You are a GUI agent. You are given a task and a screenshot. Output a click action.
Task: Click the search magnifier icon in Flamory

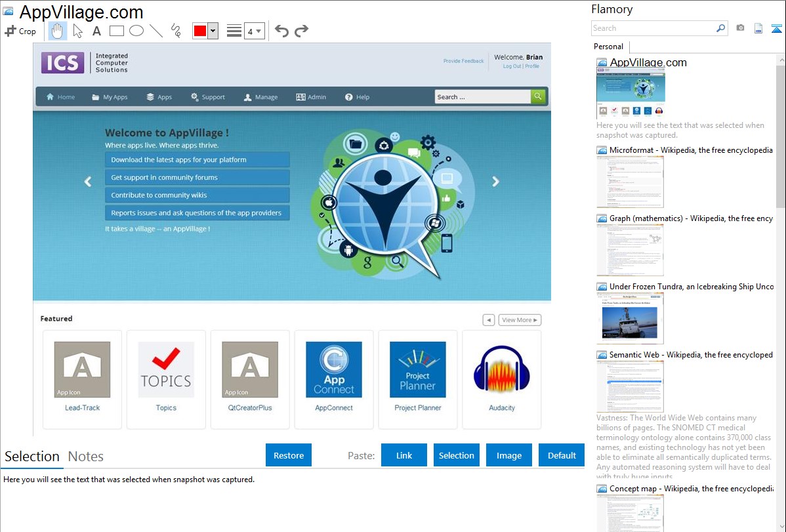coord(721,28)
